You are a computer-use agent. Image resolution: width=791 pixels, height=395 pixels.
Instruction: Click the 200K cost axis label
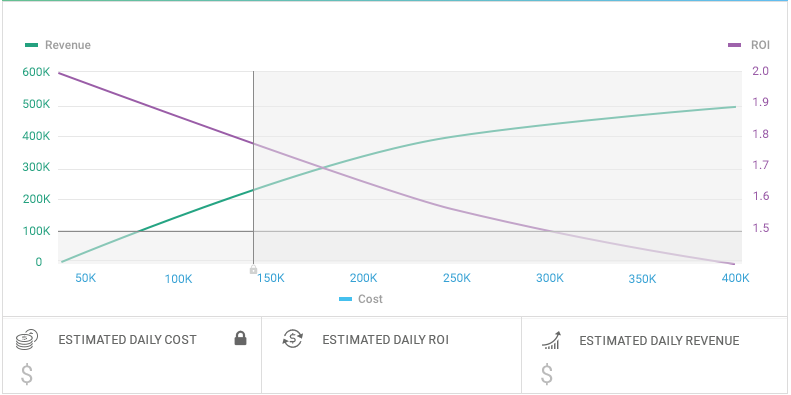(x=364, y=278)
